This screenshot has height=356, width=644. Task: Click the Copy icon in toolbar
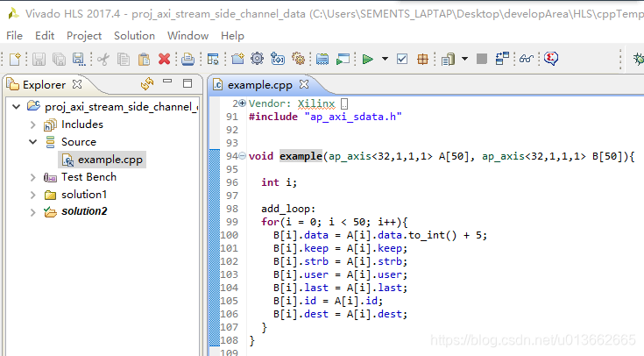(124, 60)
